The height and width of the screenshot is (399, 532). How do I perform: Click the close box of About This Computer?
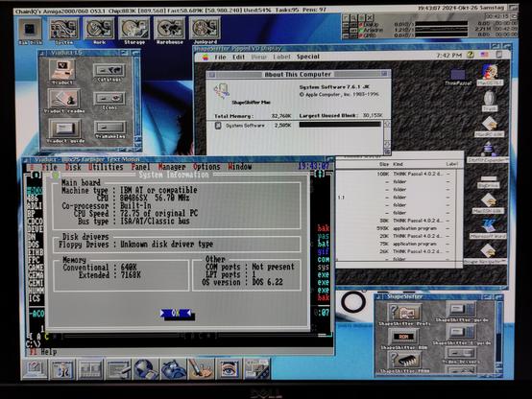(211, 75)
